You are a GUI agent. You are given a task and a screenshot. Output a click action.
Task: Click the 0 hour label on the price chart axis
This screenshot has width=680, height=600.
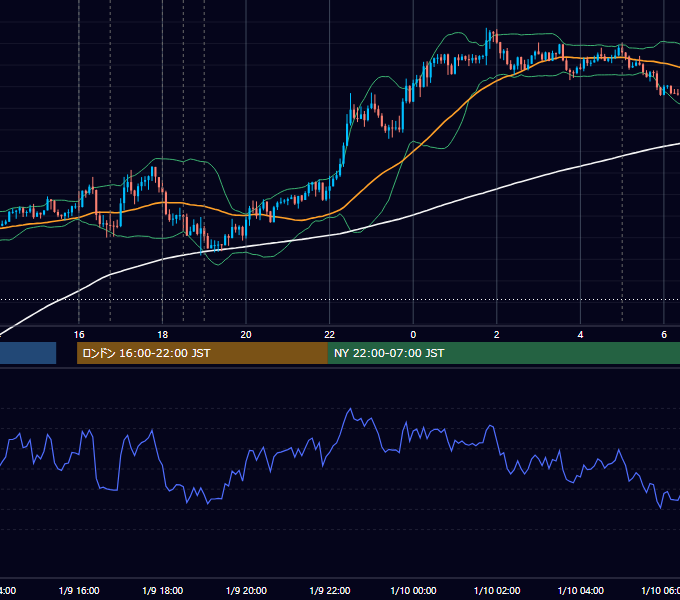click(413, 335)
